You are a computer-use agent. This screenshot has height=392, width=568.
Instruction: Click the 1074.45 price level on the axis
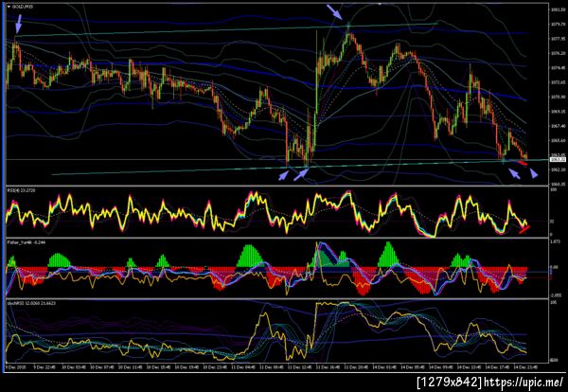(558, 68)
